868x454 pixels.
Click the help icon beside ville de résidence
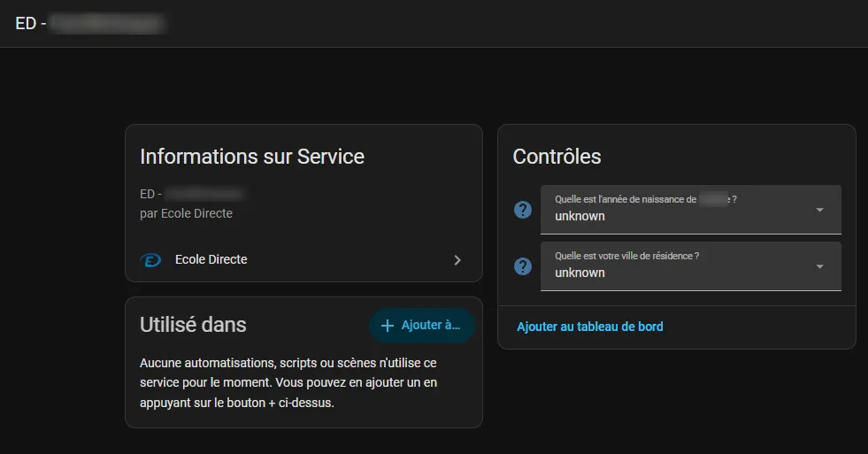(523, 266)
